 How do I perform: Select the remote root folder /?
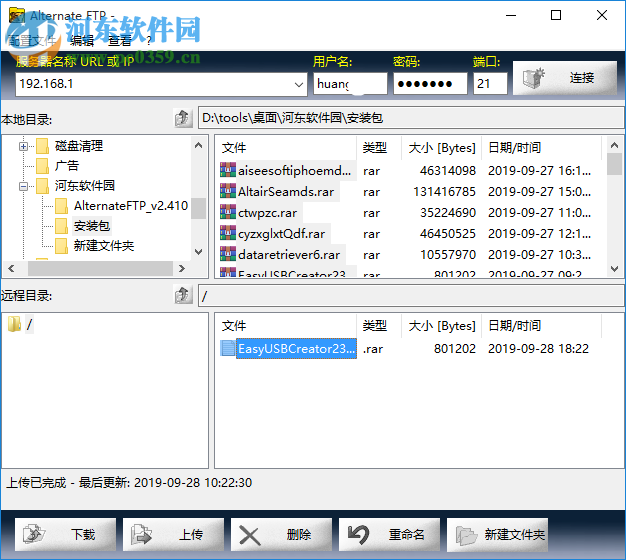[29, 324]
